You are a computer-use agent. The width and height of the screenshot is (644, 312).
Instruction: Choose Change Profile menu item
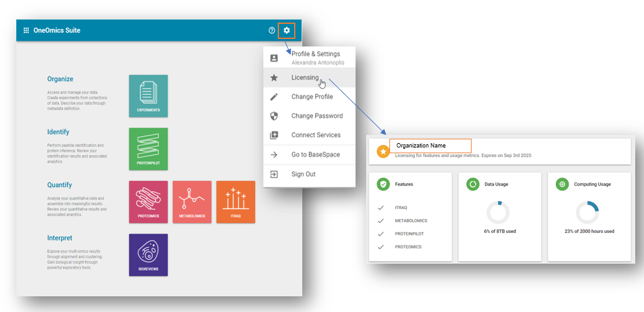click(312, 97)
